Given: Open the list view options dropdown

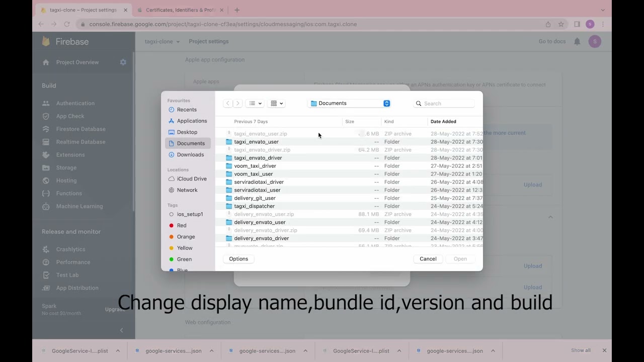Looking at the screenshot, I should click(x=256, y=104).
